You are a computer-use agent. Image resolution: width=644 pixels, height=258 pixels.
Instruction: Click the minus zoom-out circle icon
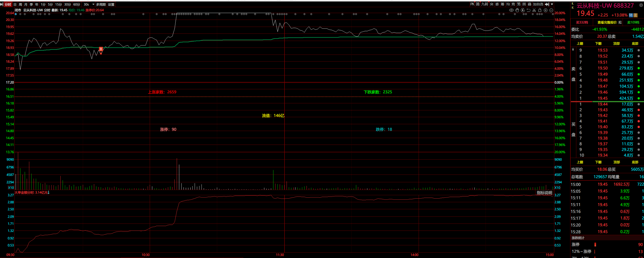[551, 10]
